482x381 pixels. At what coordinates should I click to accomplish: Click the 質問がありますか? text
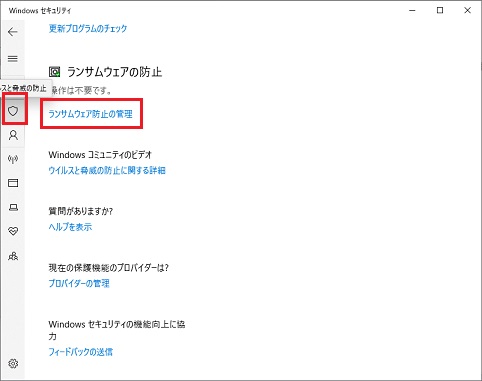coord(81,211)
